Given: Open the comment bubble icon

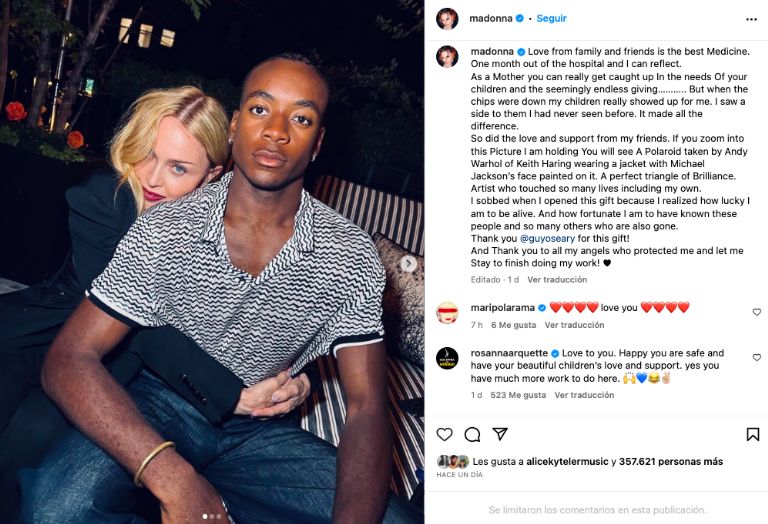Looking at the screenshot, I should click(x=472, y=434).
